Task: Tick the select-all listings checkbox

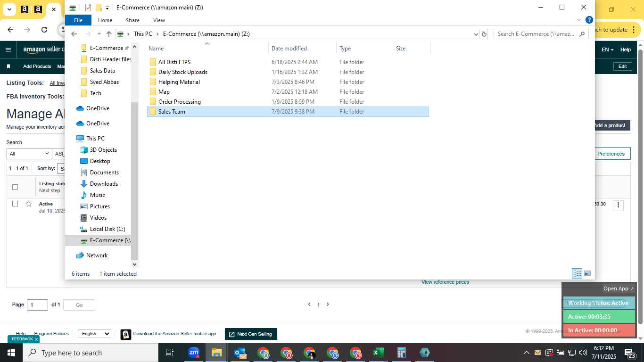Action: (x=15, y=187)
